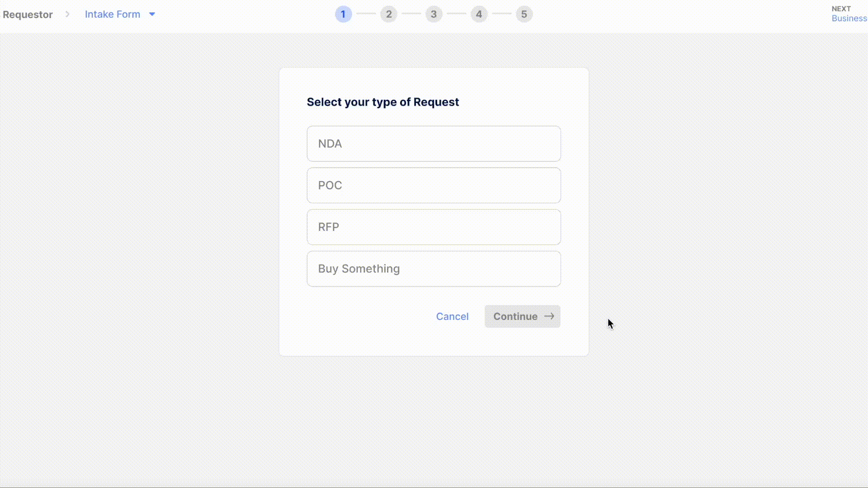Click the Select your type of Request heading
The width and height of the screenshot is (868, 488).
coord(382,102)
